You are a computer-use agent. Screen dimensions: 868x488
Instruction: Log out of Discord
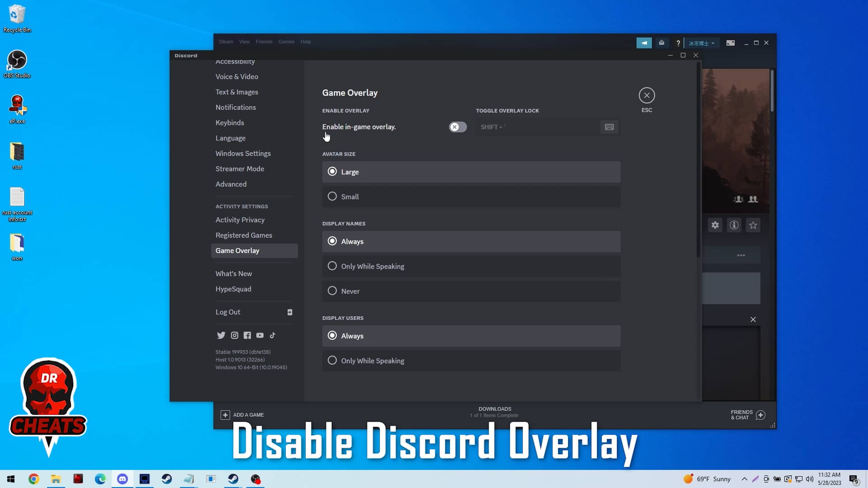click(228, 312)
